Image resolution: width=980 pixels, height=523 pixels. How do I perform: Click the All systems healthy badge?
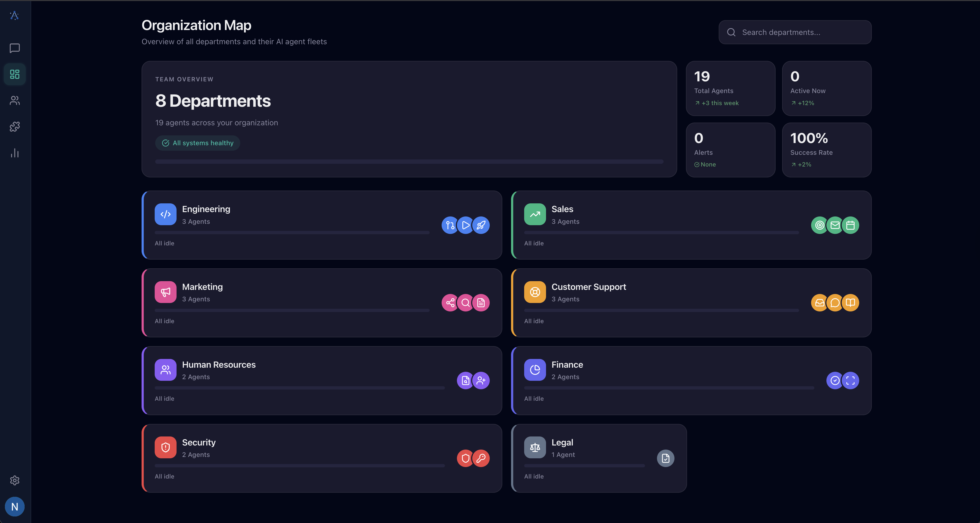(197, 143)
